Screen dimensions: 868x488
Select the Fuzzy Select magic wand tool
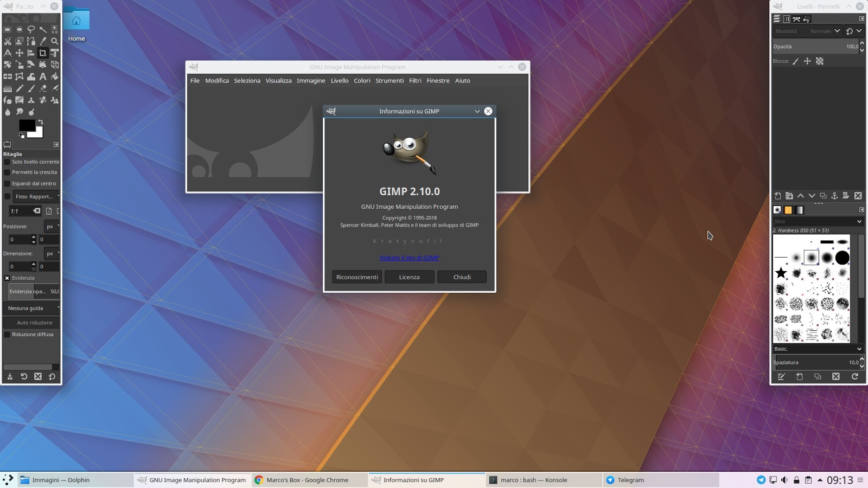click(43, 29)
